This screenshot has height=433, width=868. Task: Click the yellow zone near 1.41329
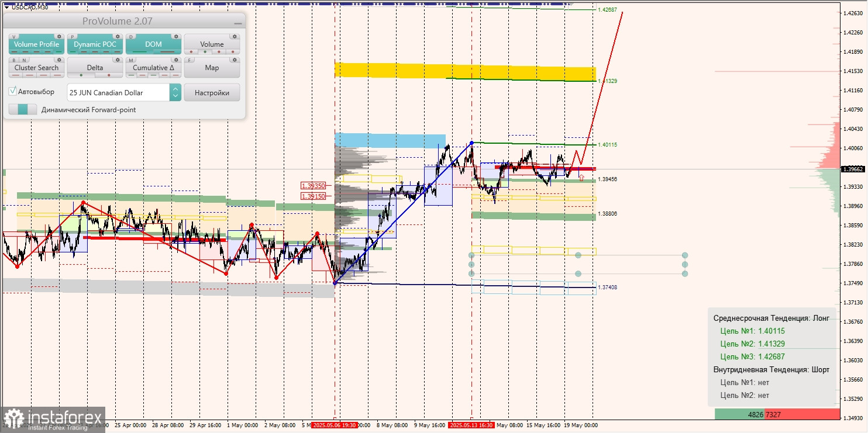465,71
